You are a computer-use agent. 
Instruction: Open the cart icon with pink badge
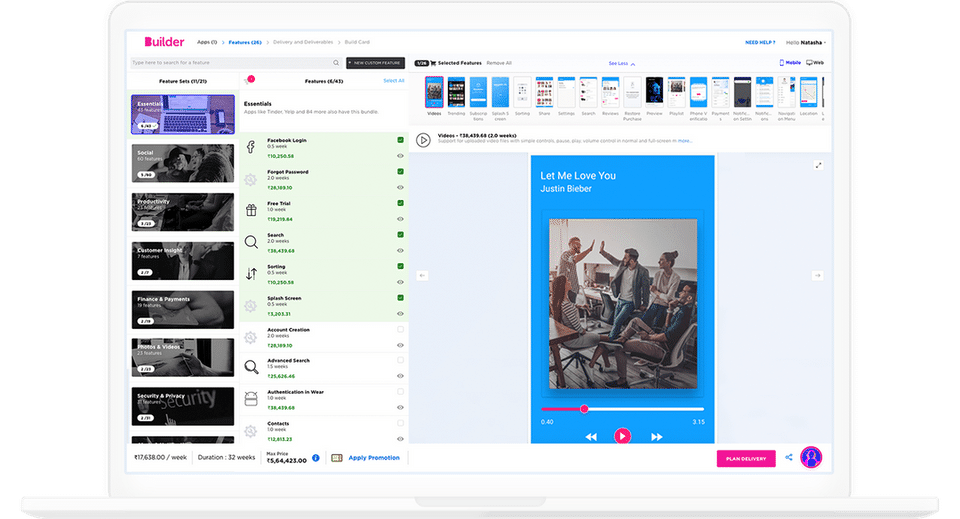[249, 80]
